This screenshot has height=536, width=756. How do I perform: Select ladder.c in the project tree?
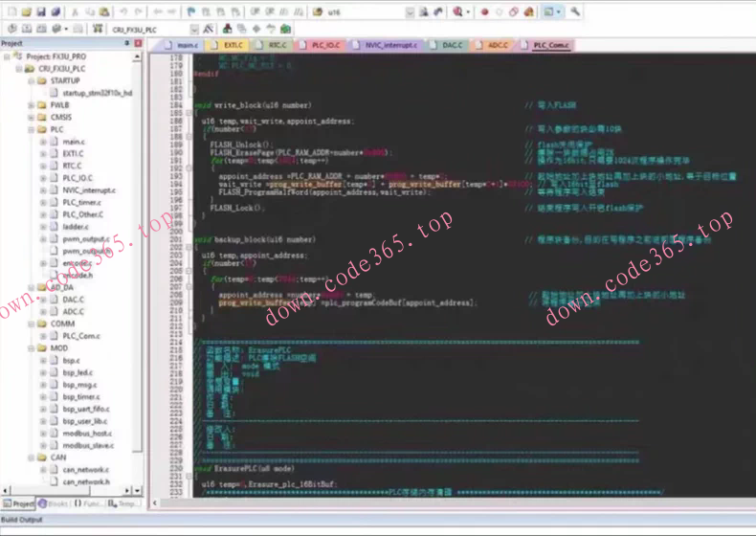click(75, 227)
